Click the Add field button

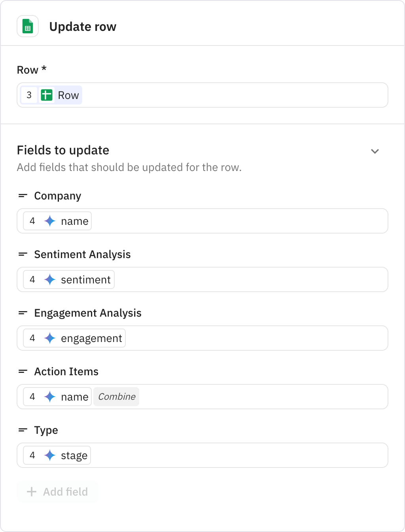coord(58,492)
